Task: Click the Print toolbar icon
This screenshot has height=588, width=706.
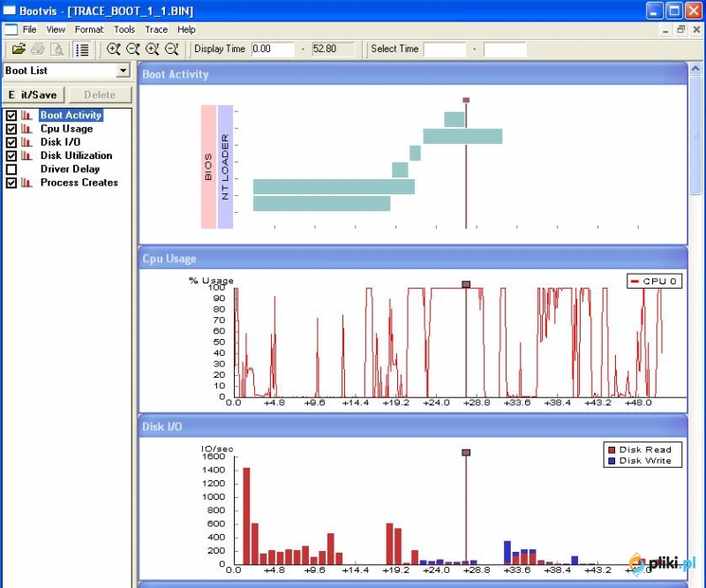Action: click(x=38, y=49)
